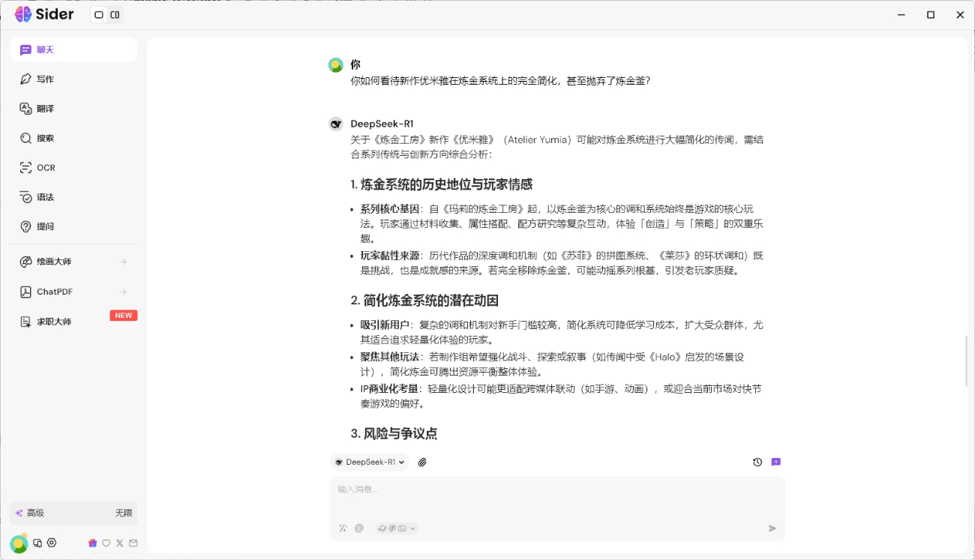Image resolution: width=975 pixels, height=560 pixels.
Task: Open settings hexagon icon
Action: (52, 543)
